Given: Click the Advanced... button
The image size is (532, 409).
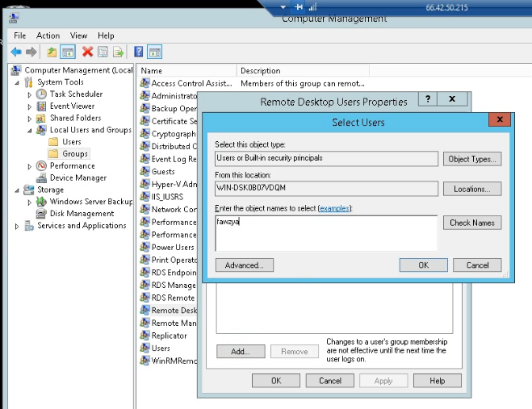Looking at the screenshot, I should pyautogui.click(x=245, y=265).
